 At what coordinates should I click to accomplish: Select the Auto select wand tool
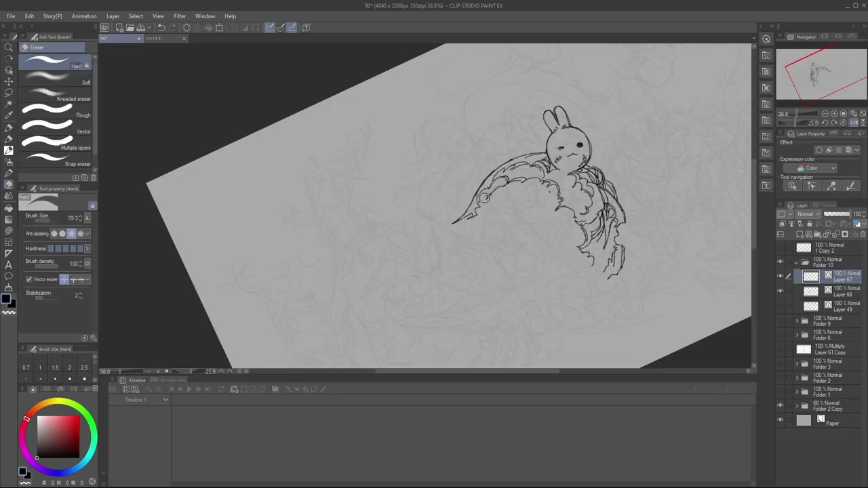[9, 104]
